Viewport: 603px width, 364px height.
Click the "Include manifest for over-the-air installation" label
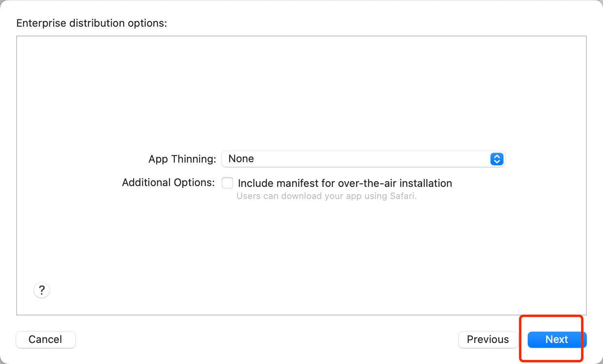(x=345, y=183)
